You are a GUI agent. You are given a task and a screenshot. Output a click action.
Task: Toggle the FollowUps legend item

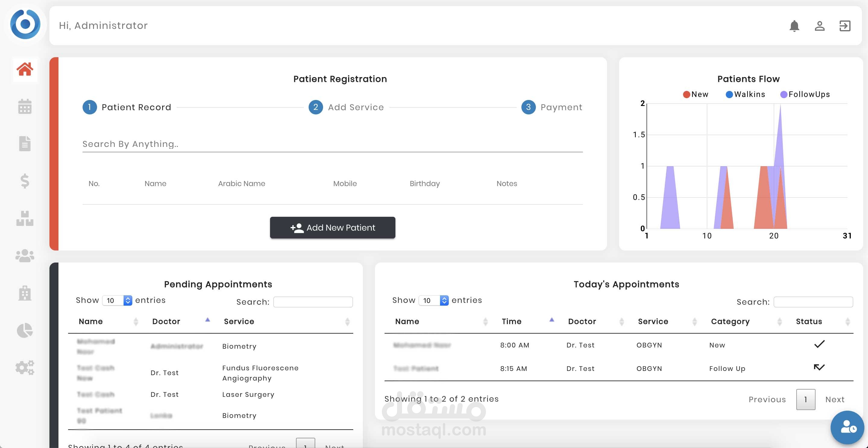click(805, 95)
